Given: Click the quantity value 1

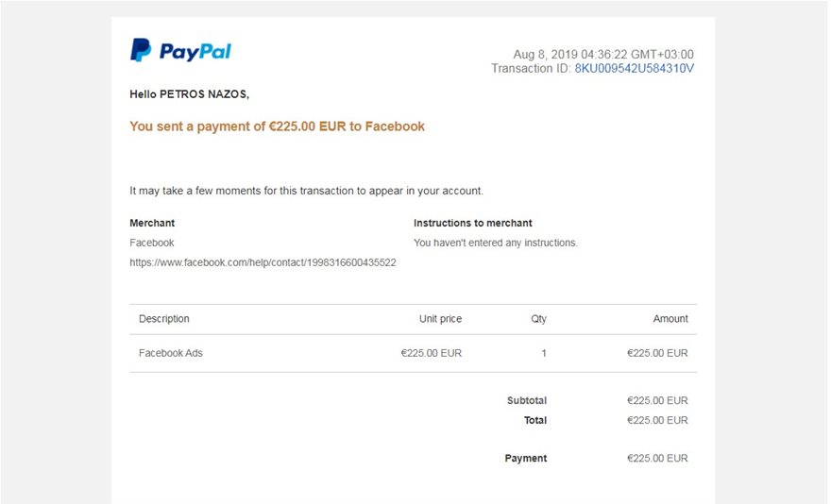Looking at the screenshot, I should coord(544,354).
